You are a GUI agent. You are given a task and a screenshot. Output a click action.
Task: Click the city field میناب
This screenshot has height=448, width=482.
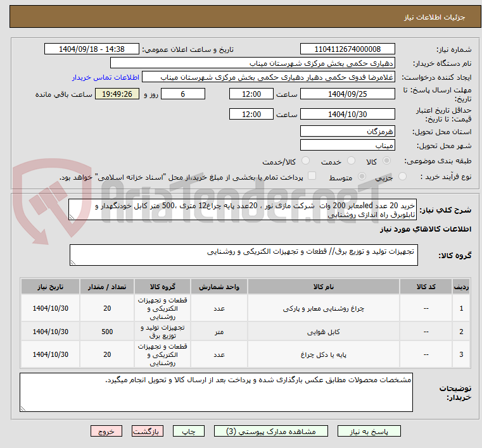[347, 146]
